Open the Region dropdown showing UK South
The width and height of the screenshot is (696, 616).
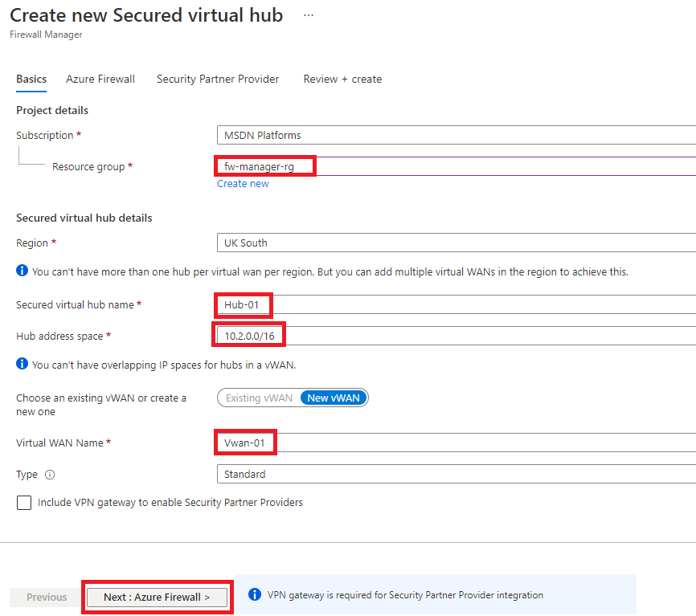pos(450,243)
